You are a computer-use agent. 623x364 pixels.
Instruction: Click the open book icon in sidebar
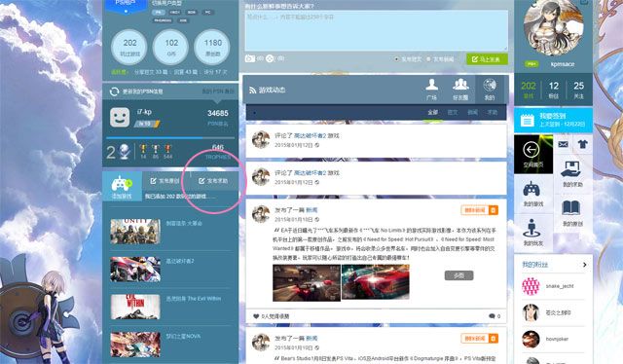coord(571,208)
